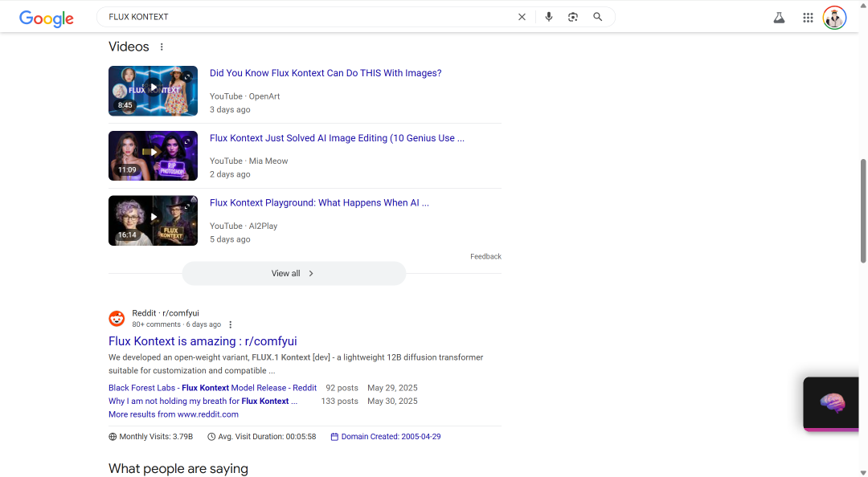Open 'Black Forest Labs - Flux Kontext Model Release' link
This screenshot has height=477, width=868.
[212, 388]
